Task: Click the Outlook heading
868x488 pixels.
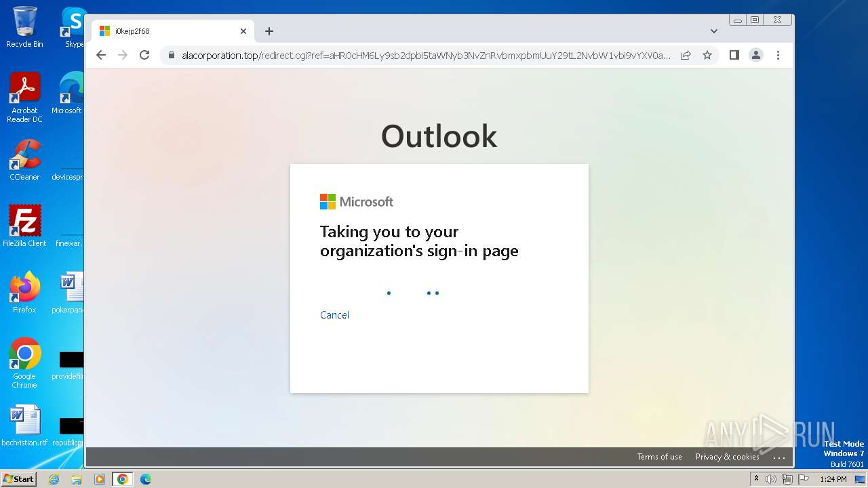Action: [439, 136]
